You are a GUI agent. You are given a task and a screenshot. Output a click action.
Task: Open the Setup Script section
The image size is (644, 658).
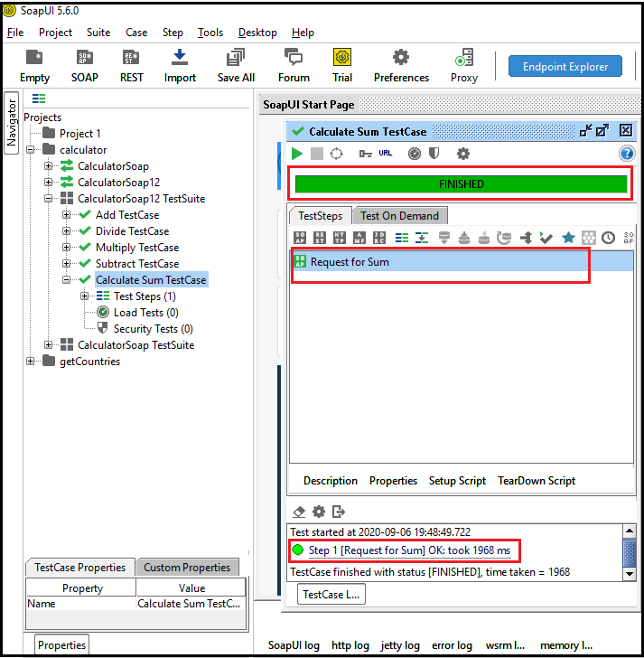pyautogui.click(x=457, y=481)
